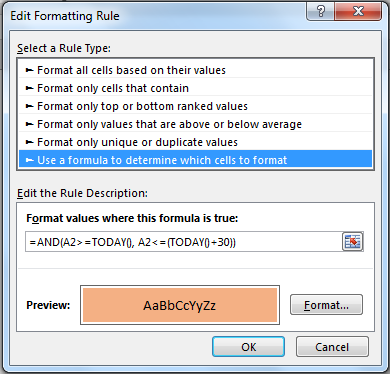Image resolution: width=390 pixels, height=374 pixels.
Task: Click the 'Select a Rule Type' label
Action: pos(64,48)
